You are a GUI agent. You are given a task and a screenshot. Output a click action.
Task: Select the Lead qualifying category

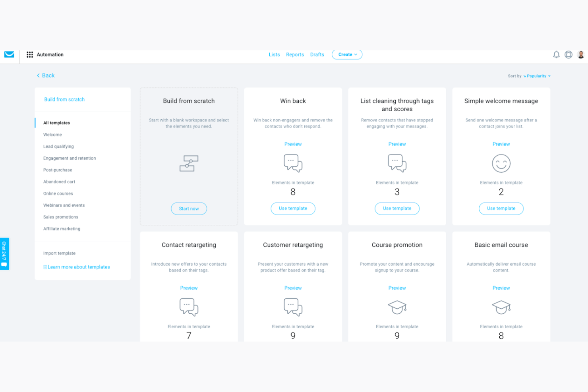[58, 147]
